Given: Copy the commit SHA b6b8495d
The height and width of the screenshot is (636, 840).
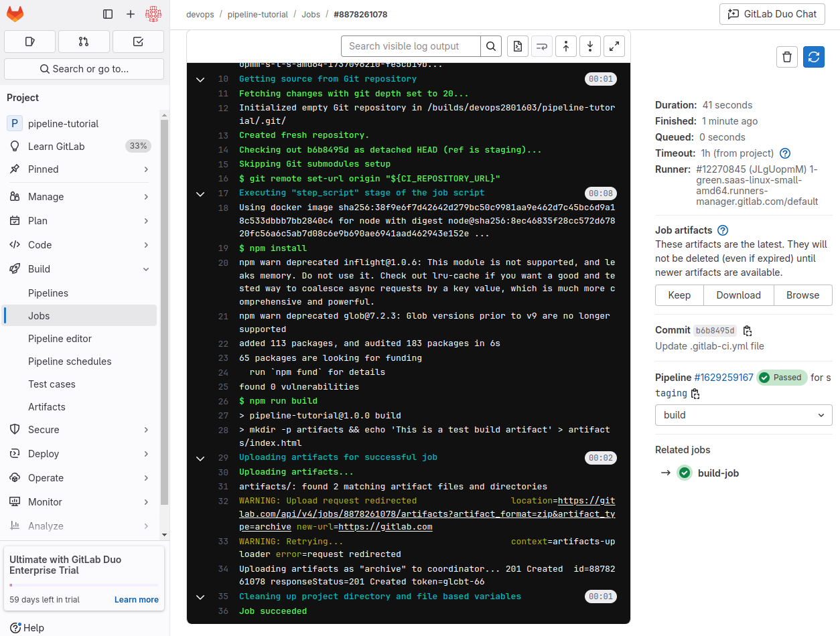Looking at the screenshot, I should (x=748, y=331).
